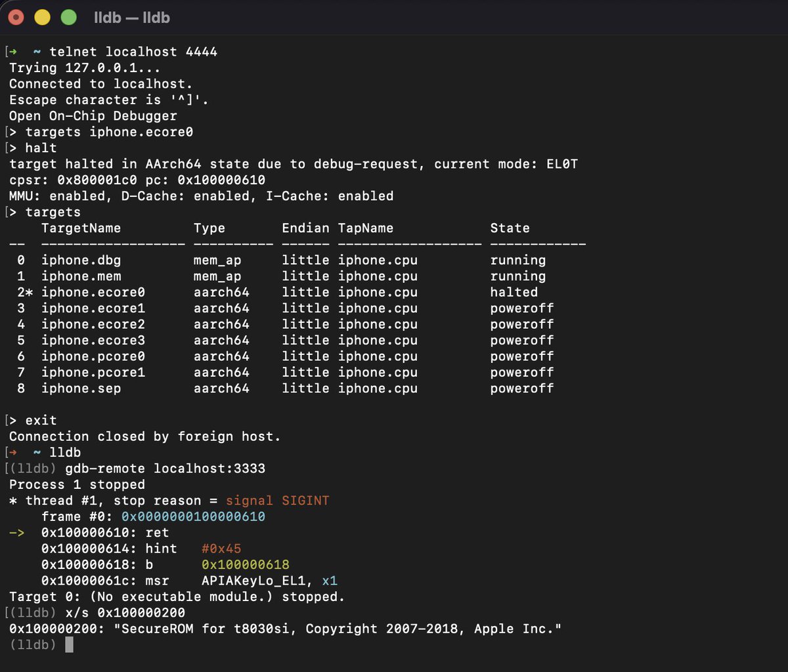Click the frame #0 address 0x0000000100000610
Image resolution: width=788 pixels, height=672 pixels.
(x=194, y=516)
